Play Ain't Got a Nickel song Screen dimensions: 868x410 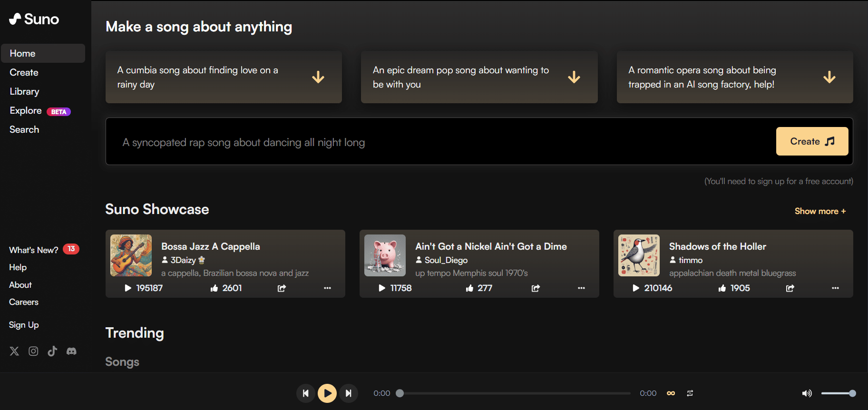382,288
